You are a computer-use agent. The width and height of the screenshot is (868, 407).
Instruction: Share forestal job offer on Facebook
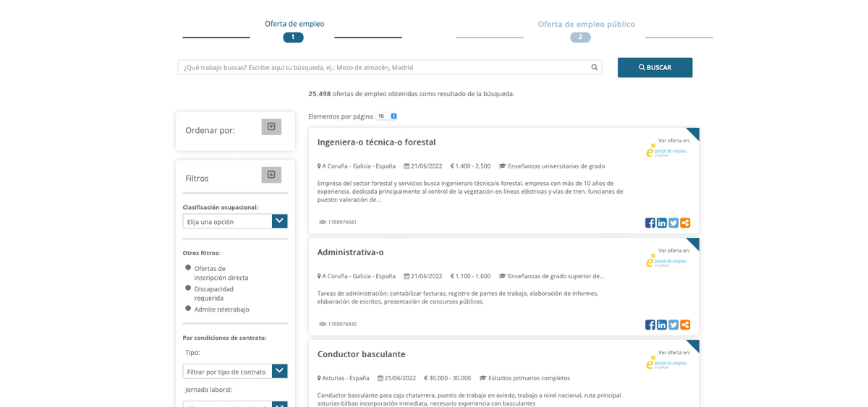coord(650,223)
